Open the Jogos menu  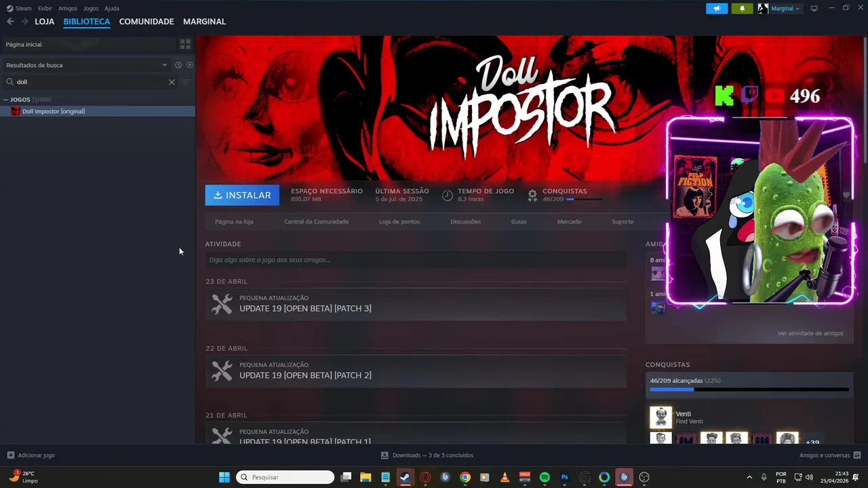(x=91, y=8)
